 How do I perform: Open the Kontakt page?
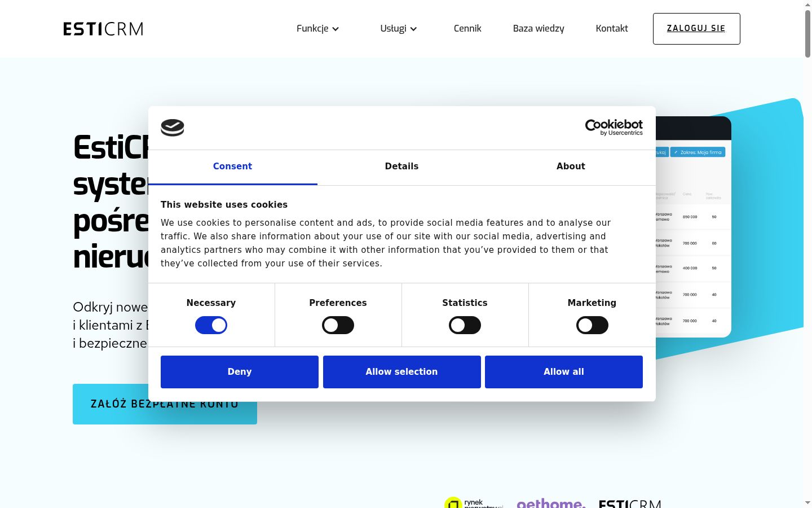[612, 28]
